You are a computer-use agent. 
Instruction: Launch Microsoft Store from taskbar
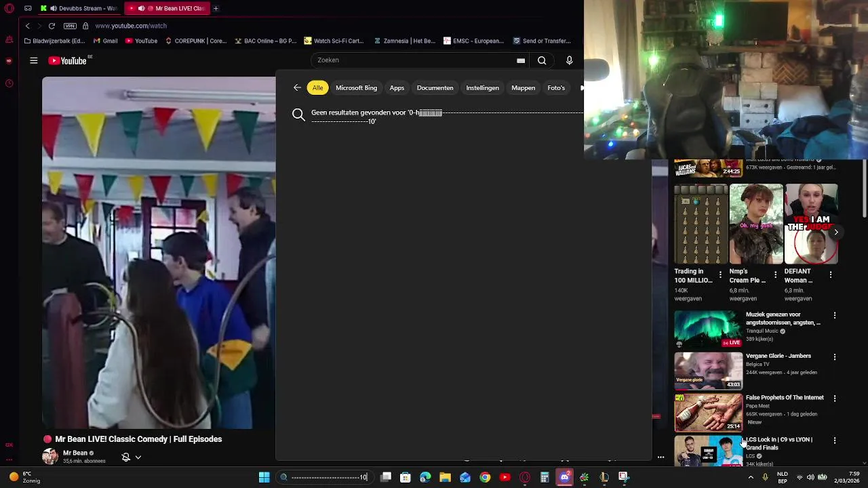(406, 477)
